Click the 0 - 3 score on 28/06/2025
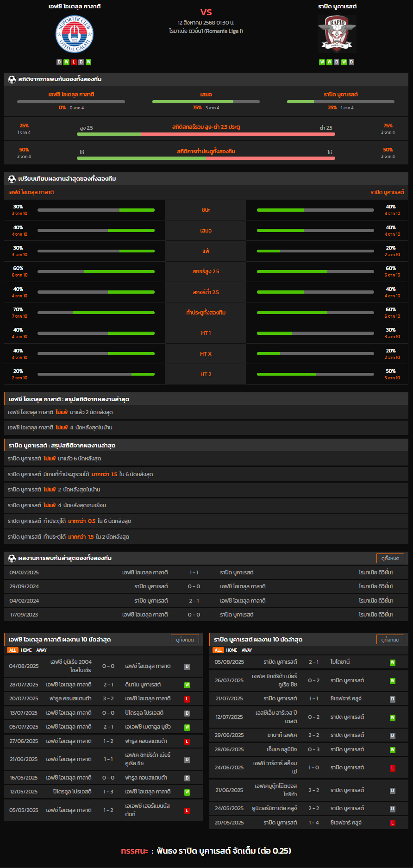 [x=314, y=749]
